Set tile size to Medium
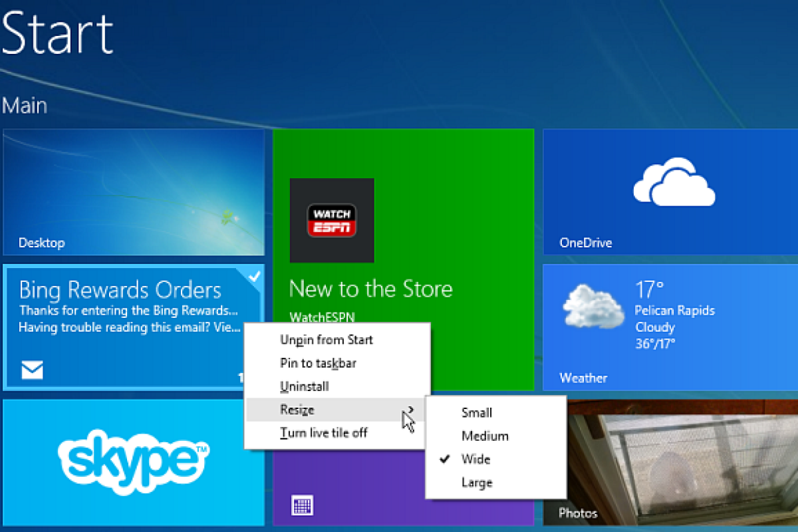Image resolution: width=798 pixels, height=532 pixels. click(x=496, y=436)
